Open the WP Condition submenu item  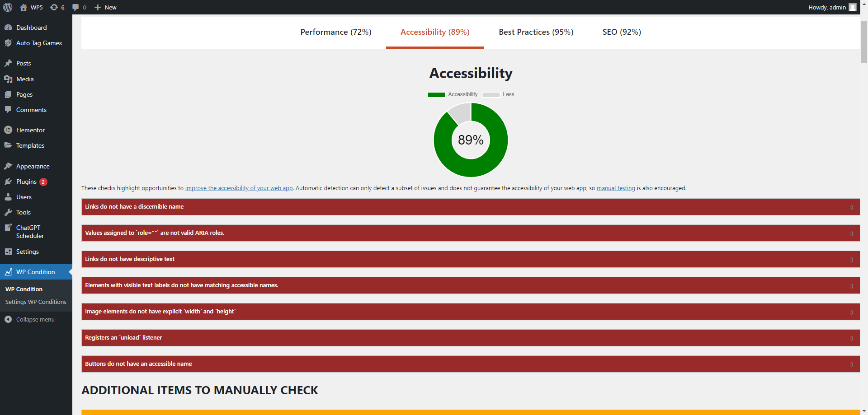[24, 289]
